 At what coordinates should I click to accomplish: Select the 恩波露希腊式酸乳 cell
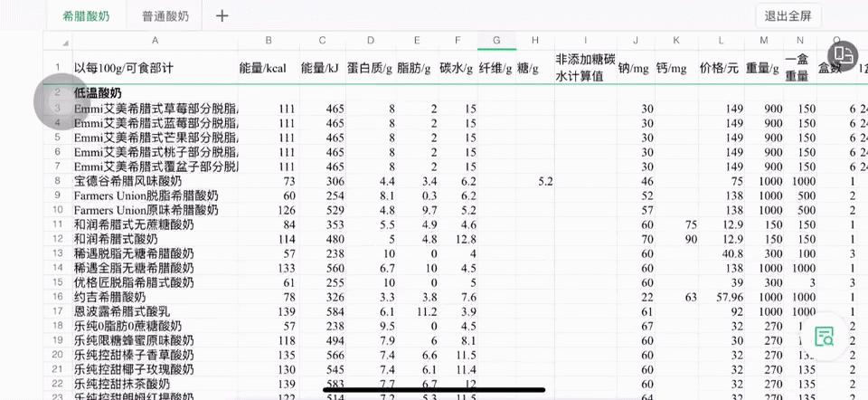click(155, 311)
